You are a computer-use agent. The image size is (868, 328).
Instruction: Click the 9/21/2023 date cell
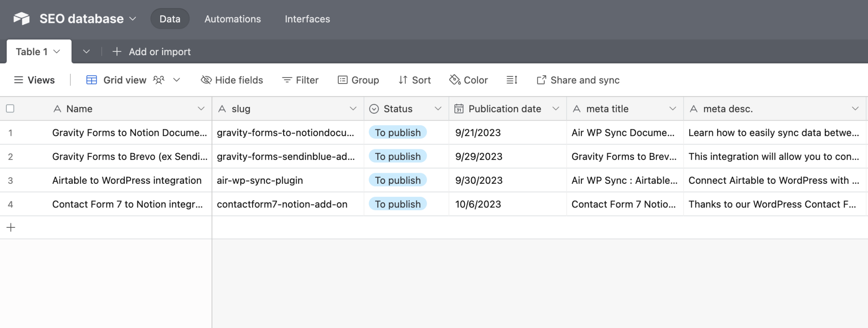508,132
